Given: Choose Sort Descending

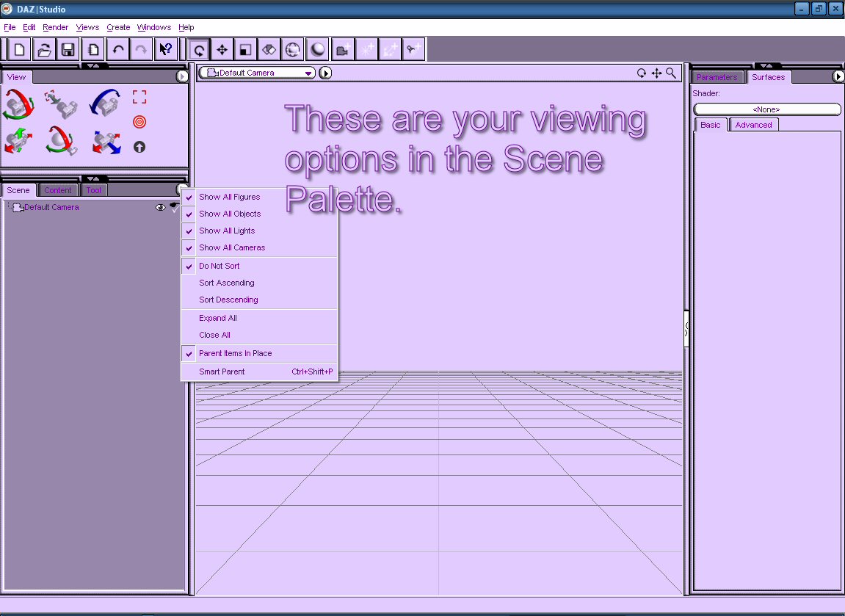Looking at the screenshot, I should [x=259, y=300].
